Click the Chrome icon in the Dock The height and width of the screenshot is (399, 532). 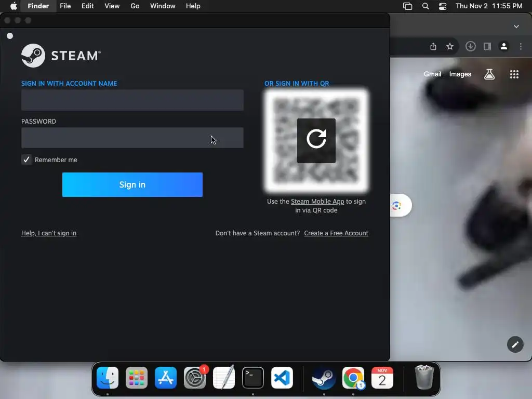click(x=353, y=378)
